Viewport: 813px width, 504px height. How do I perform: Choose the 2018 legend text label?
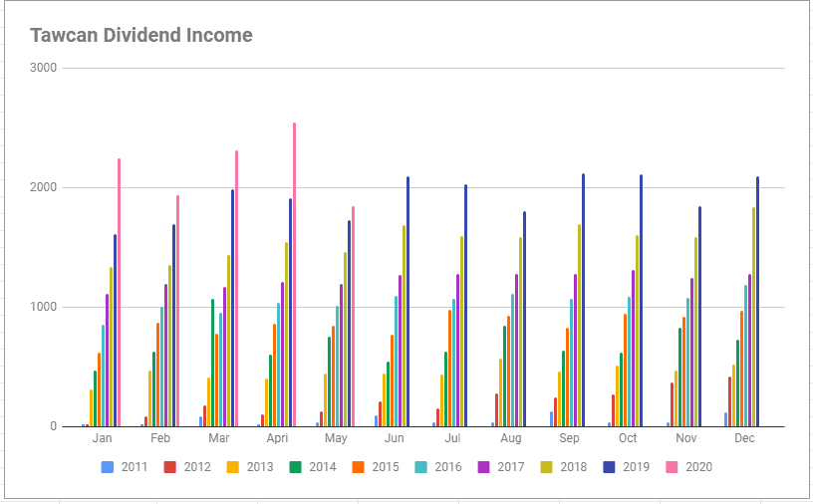[x=573, y=466]
